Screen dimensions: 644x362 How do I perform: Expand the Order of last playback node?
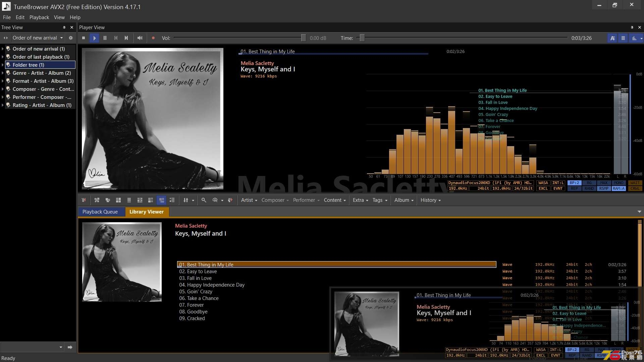3,57
